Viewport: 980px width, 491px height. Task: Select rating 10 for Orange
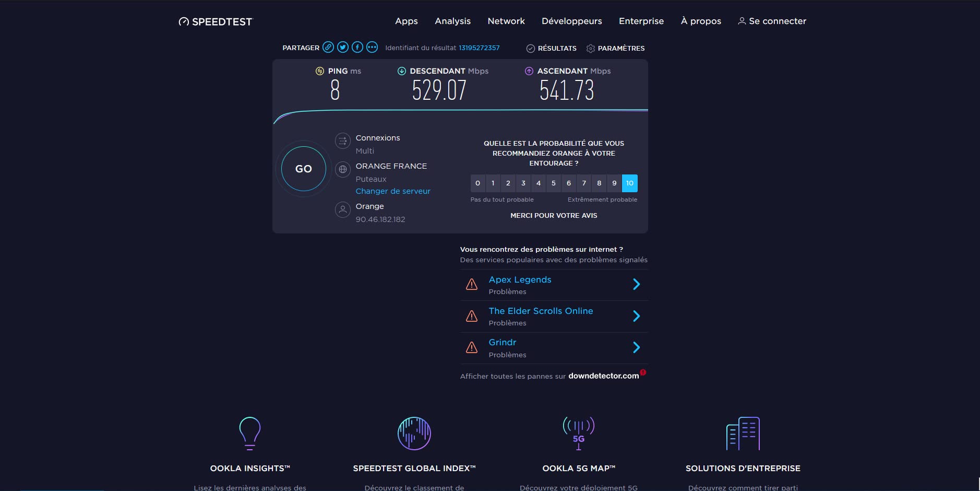point(629,183)
